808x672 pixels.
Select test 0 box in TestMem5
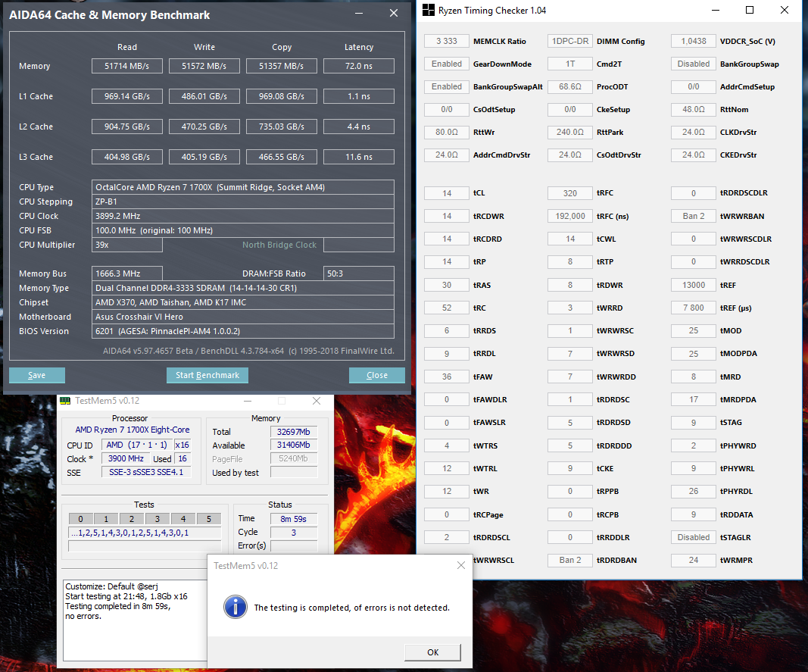pos(80,519)
